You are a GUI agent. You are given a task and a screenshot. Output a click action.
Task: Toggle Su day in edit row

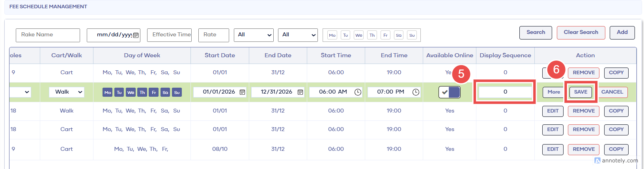tap(177, 92)
